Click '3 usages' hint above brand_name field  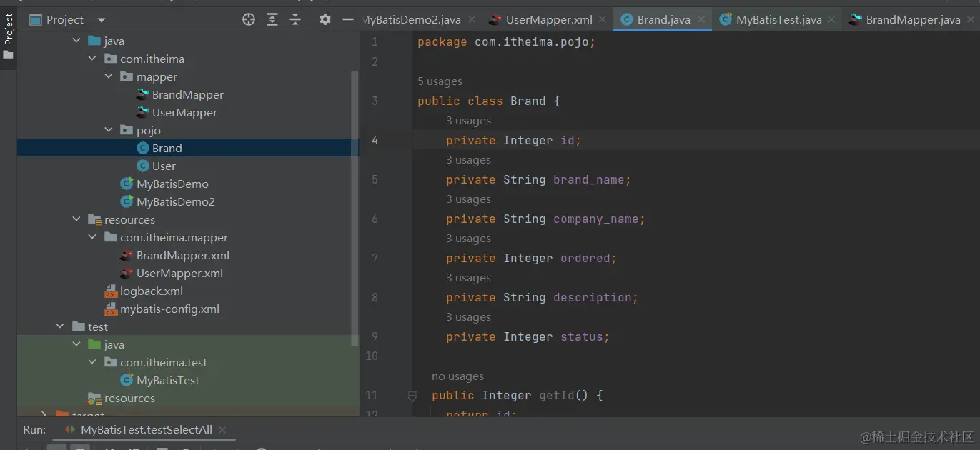click(468, 160)
